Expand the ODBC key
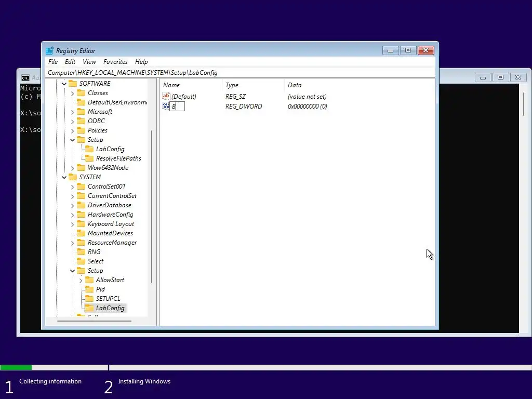 click(x=72, y=121)
